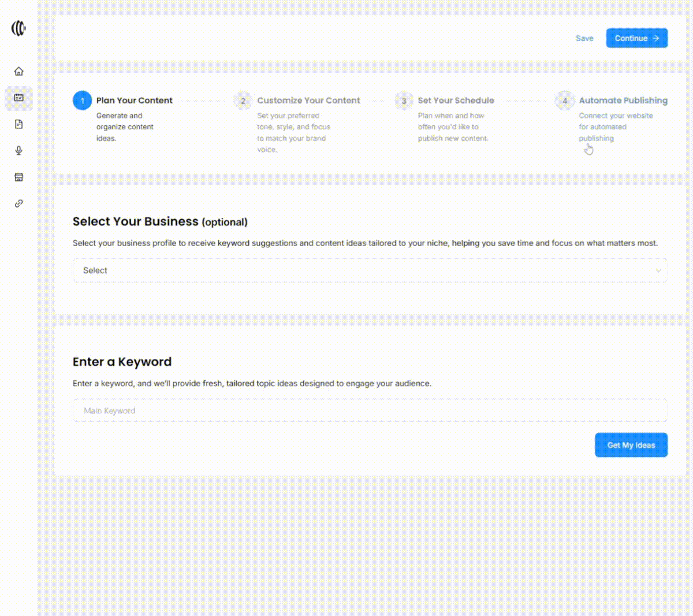Click the Save link
The image size is (693, 616).
coord(584,39)
